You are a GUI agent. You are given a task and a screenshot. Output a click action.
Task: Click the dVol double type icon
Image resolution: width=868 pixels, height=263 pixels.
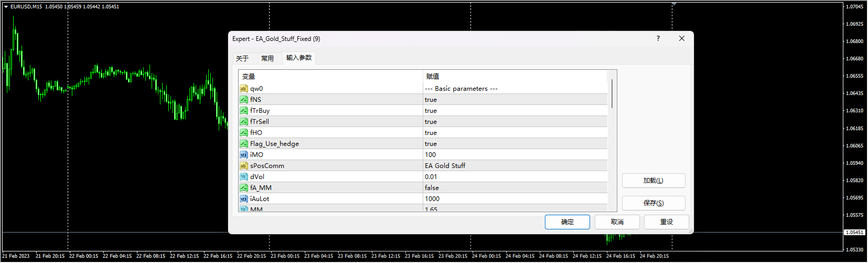coord(243,177)
